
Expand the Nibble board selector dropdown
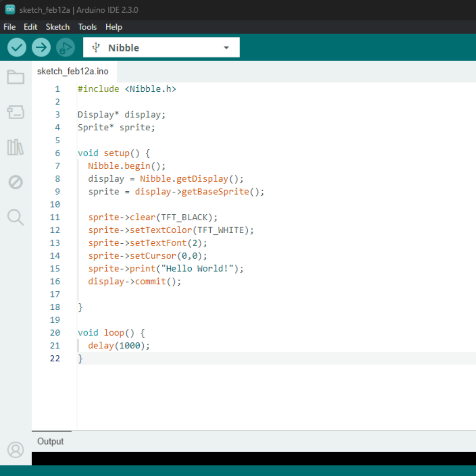point(161,48)
